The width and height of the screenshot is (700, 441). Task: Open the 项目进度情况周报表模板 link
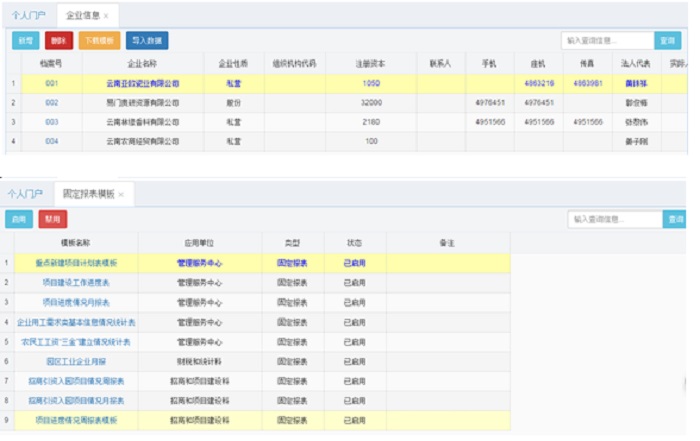pos(76,420)
